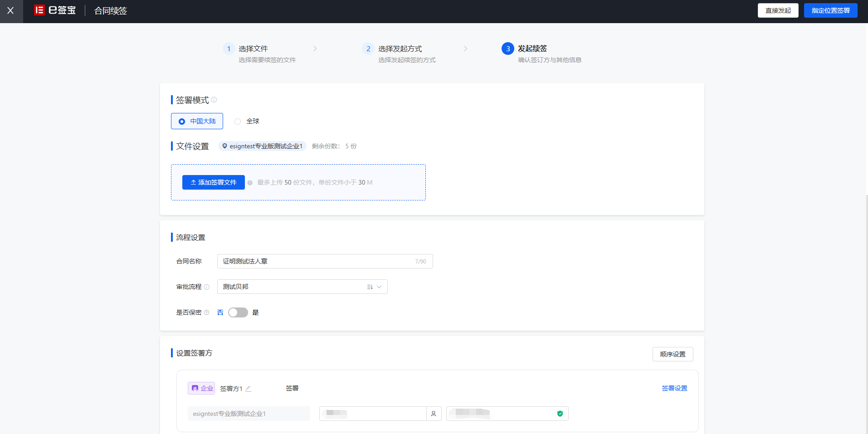Click the green verified shield icon

560,413
